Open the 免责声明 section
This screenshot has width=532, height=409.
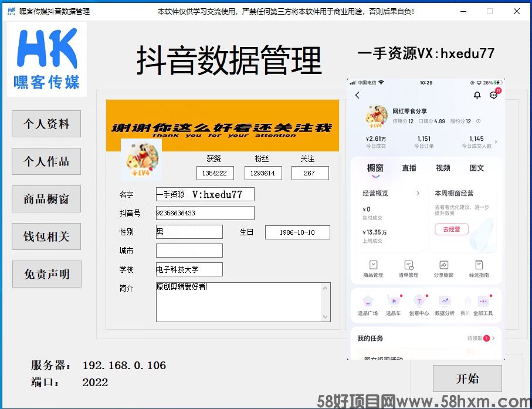(47, 274)
